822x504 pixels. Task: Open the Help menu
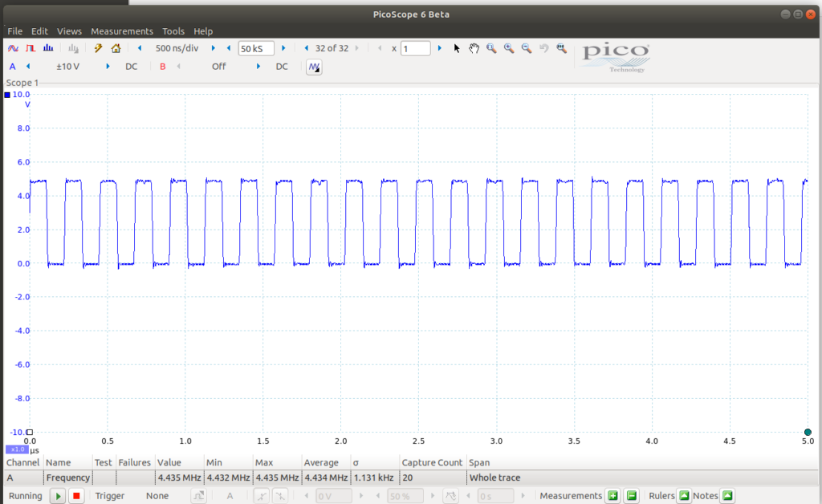point(203,31)
